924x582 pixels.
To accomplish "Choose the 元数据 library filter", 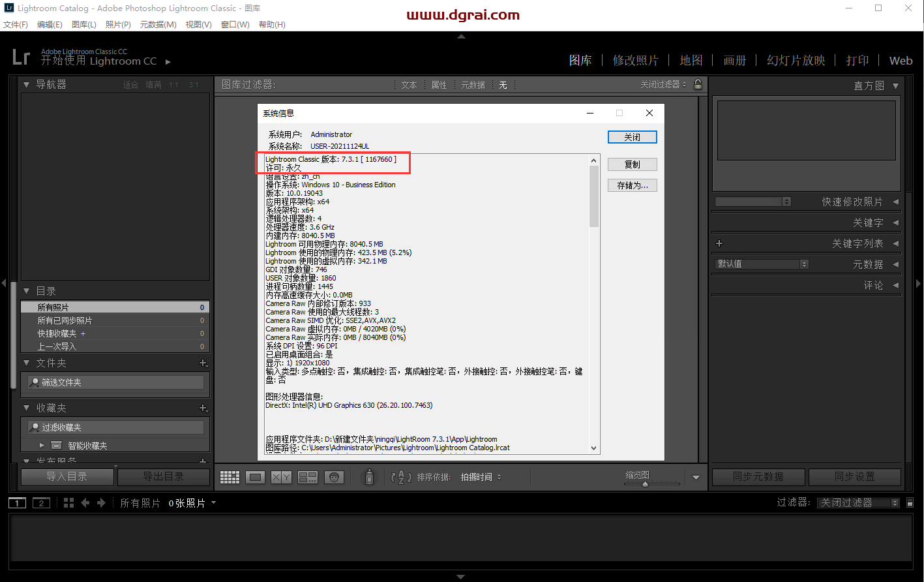I will click(473, 85).
